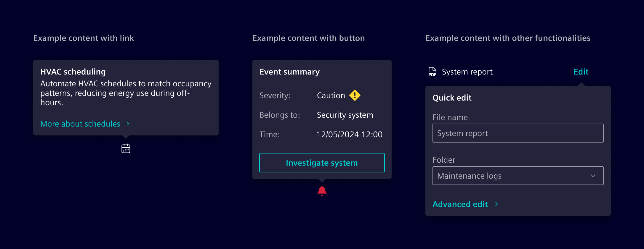Click the yellow caution warning icon
This screenshot has width=644, height=249.
point(355,95)
